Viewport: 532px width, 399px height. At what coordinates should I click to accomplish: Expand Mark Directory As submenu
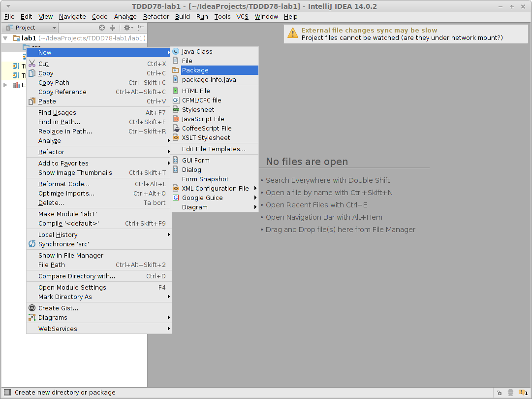99,297
